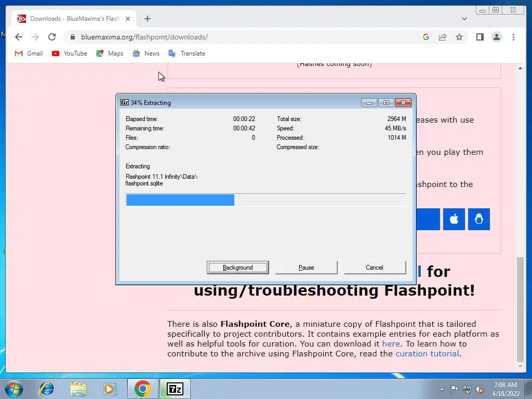The image size is (532, 399).
Task: Open volume tray icon
Action: pos(480,389)
